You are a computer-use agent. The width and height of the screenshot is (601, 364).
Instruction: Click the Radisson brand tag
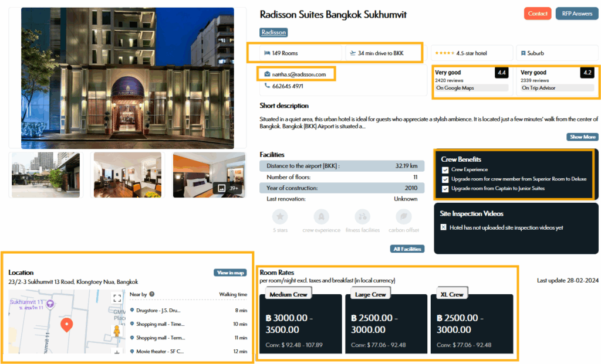coord(274,33)
